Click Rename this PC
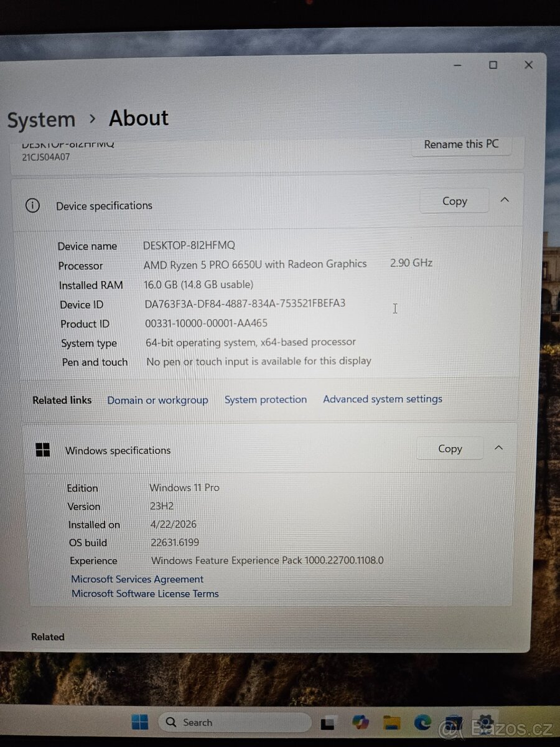Viewport: 560px width, 747px height. point(461,144)
